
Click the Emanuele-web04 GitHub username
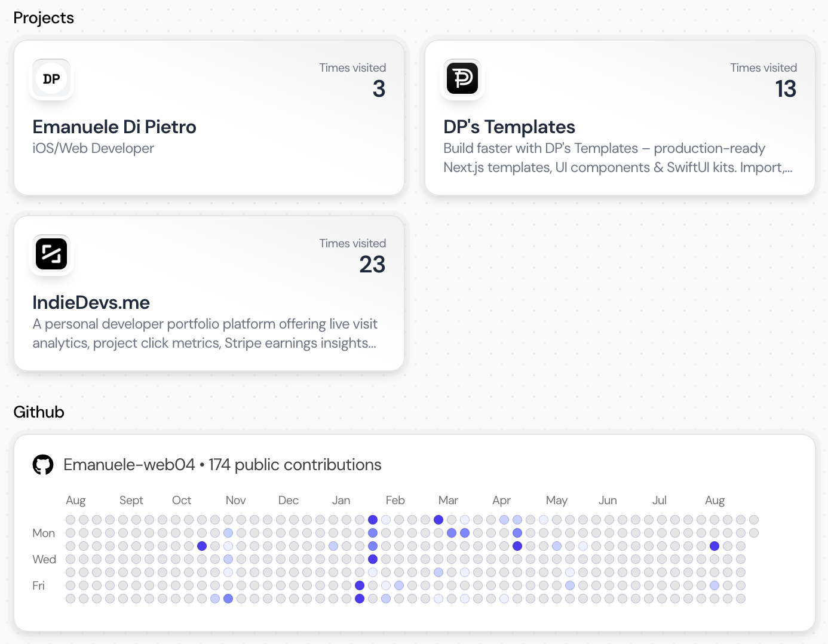tap(129, 465)
